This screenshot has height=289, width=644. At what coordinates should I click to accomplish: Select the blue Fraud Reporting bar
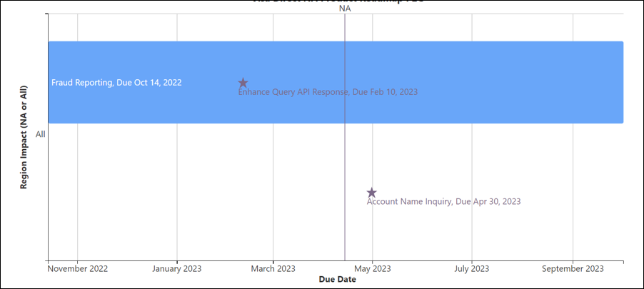click(336, 82)
